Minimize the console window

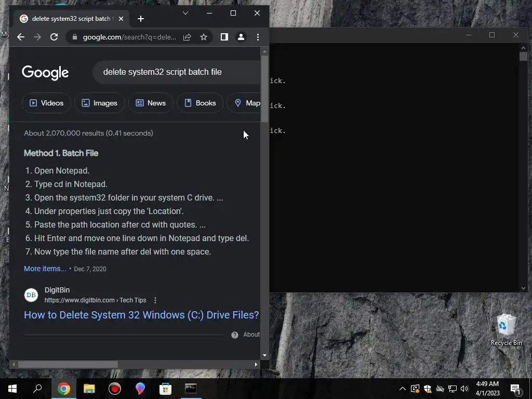[469, 35]
